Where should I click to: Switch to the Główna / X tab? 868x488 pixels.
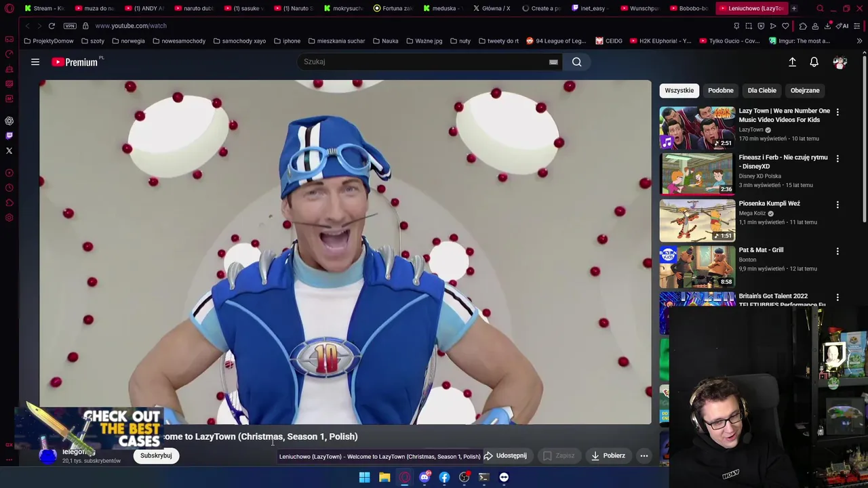[x=492, y=8]
